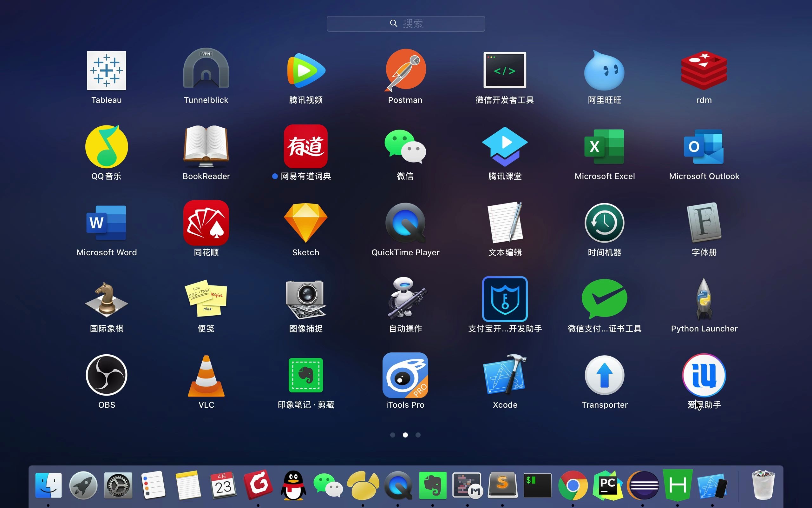Open QuickTime Player in Launchpad grid
This screenshot has height=508, width=812.
click(405, 223)
